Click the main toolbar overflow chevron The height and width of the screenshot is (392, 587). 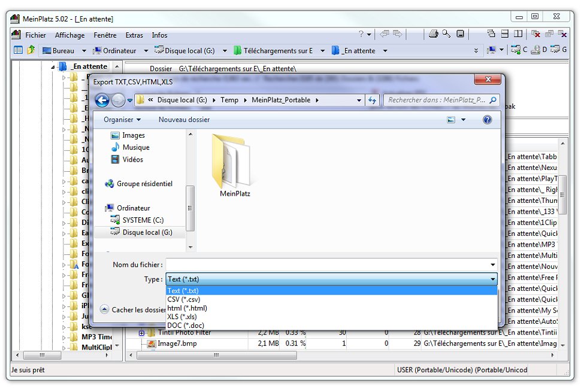click(x=476, y=50)
